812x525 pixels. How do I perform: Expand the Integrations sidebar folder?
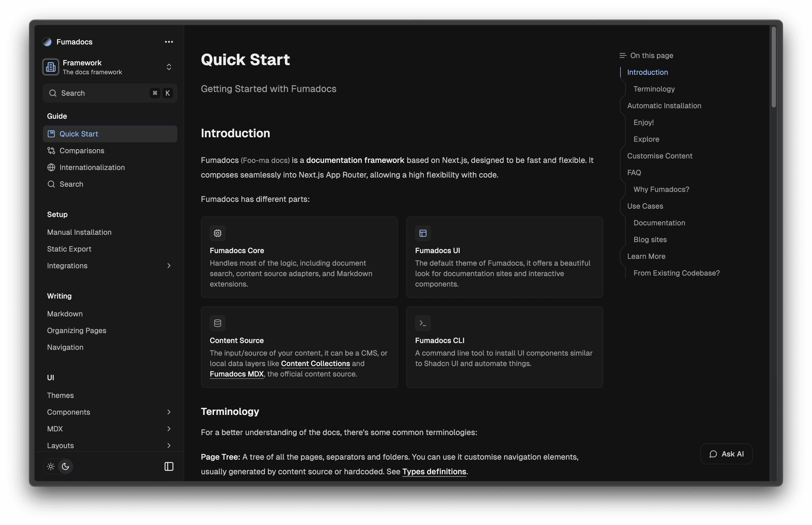[169, 266]
